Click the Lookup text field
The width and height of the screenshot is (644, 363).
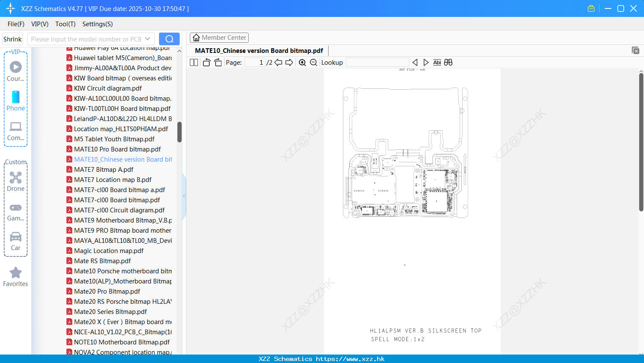click(x=377, y=62)
